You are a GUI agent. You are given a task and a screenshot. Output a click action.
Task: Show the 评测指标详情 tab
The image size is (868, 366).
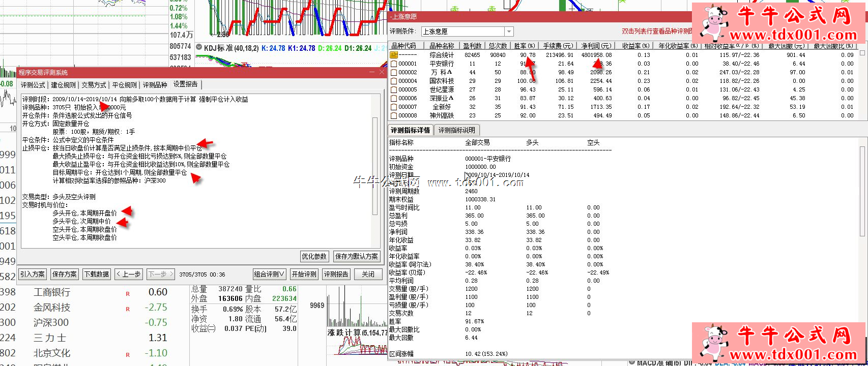pyautogui.click(x=411, y=130)
